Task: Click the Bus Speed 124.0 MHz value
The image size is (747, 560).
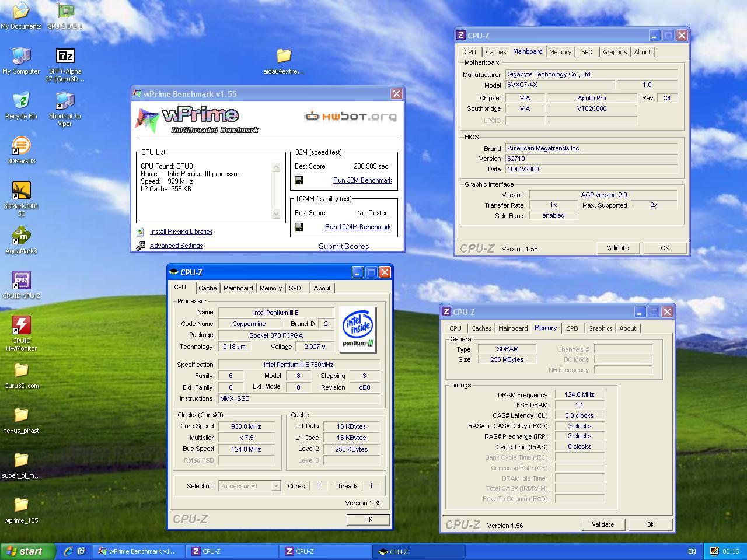Action: pos(246,449)
